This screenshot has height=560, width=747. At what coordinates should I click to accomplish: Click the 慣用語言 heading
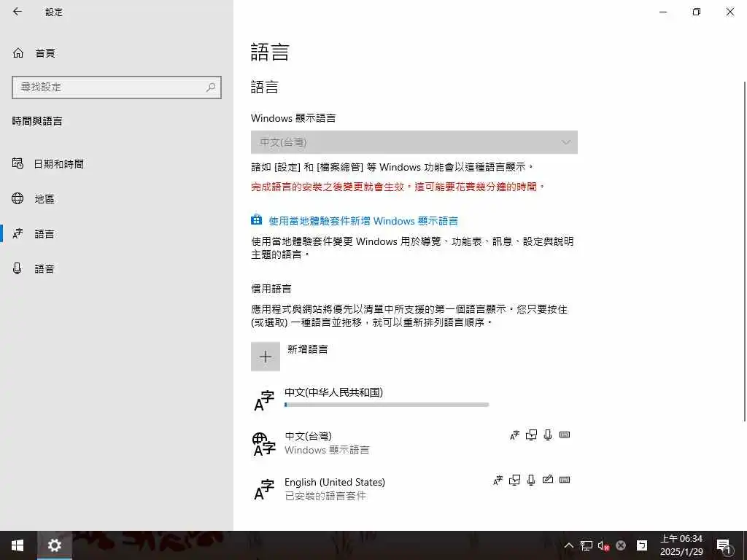(271, 289)
